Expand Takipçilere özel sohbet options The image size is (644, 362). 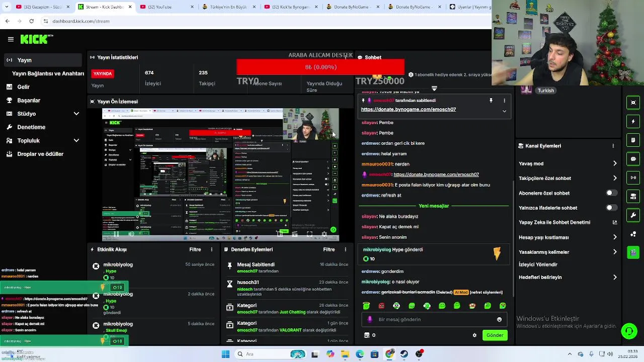point(615,178)
